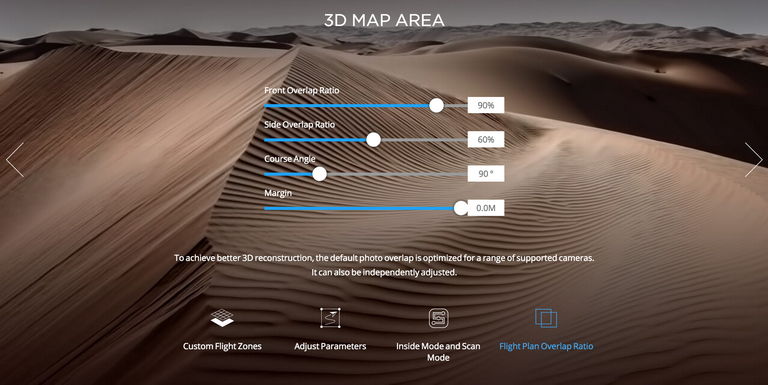The width and height of the screenshot is (768, 385).
Task: Click the Margin slider knob
Action: click(461, 208)
